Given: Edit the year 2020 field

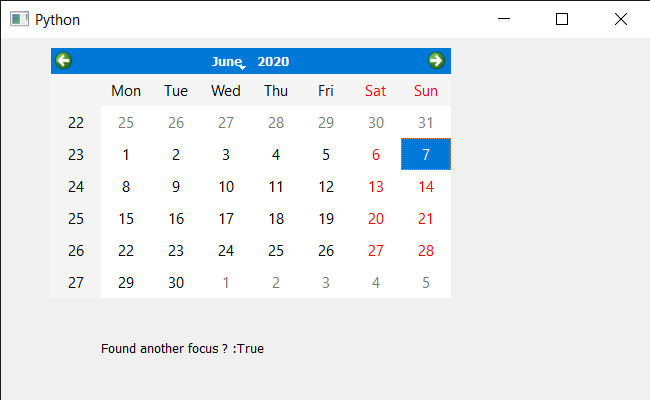Looking at the screenshot, I should point(273,61).
